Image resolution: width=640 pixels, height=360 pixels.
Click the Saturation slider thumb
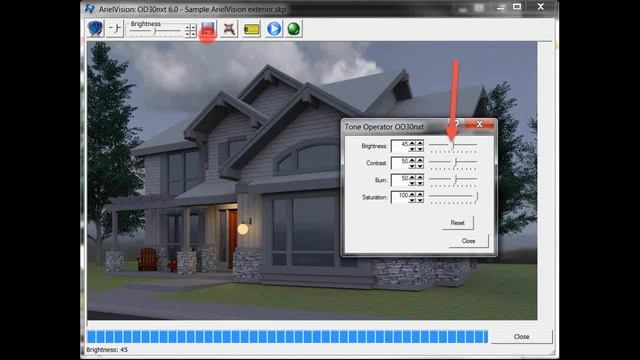476,197
